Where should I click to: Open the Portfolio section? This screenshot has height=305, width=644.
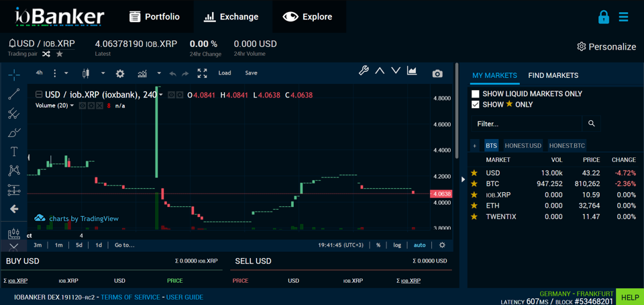point(154,17)
